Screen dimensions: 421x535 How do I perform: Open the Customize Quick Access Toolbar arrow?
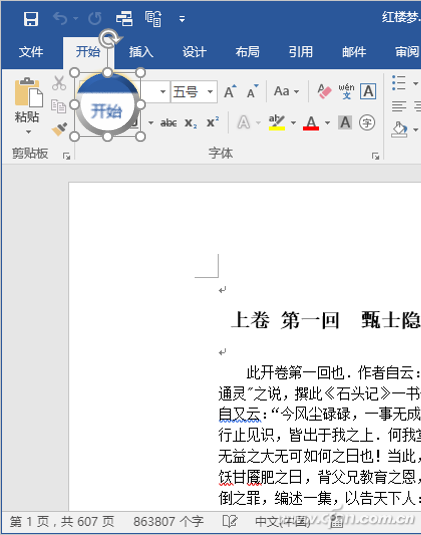[x=182, y=19]
